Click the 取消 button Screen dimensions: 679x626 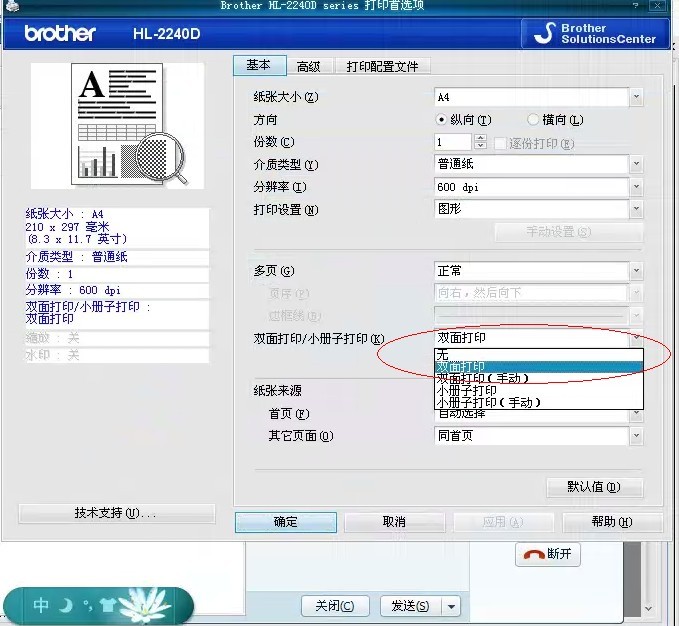[x=394, y=522]
